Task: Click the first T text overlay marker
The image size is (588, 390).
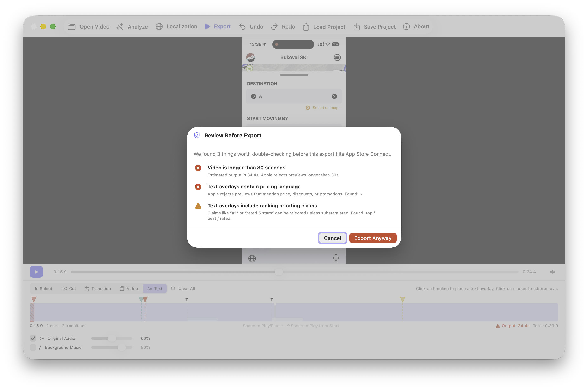Action: point(187,300)
